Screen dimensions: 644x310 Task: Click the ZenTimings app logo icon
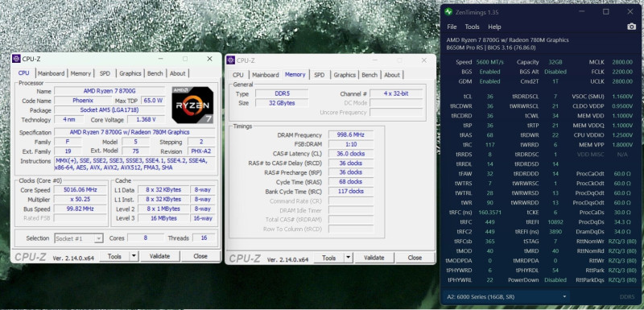click(448, 12)
